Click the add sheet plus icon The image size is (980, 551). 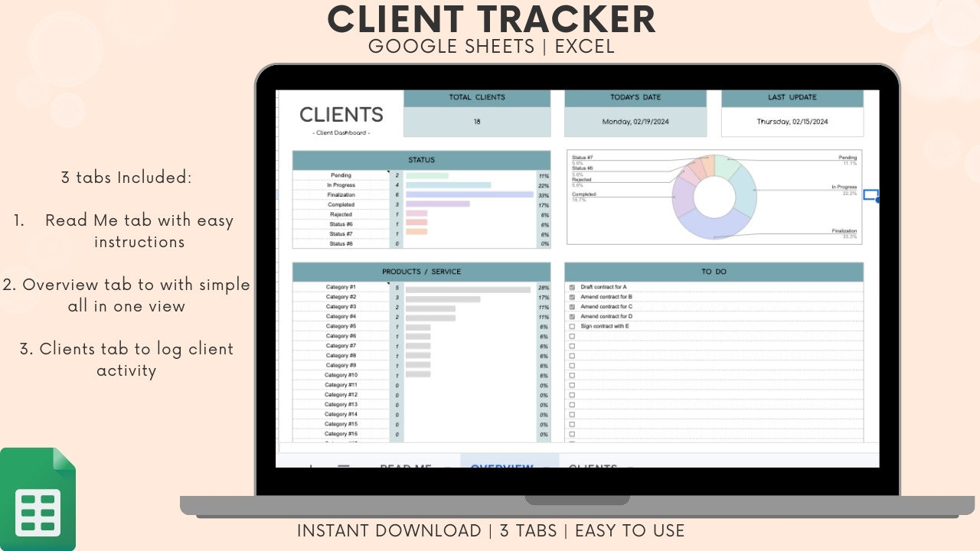311,466
